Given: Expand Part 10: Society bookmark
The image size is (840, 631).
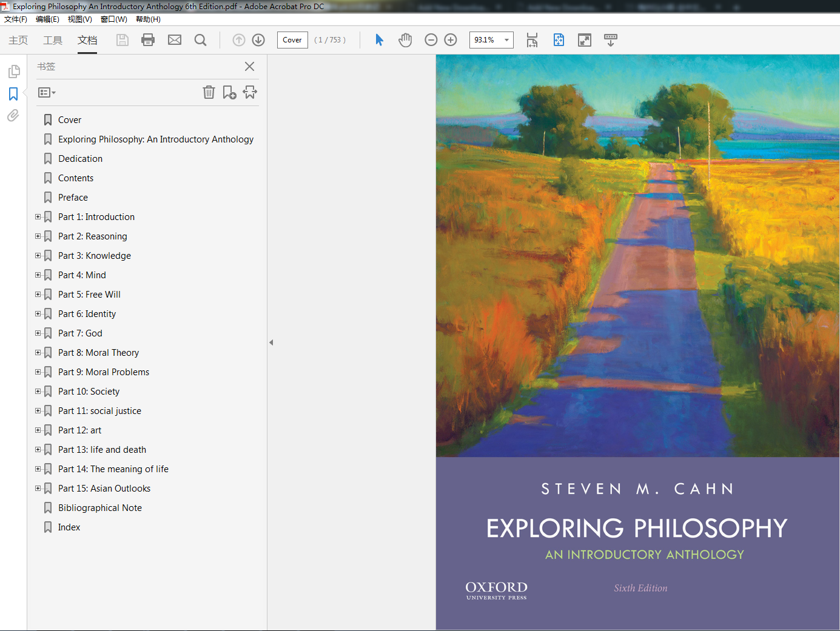Looking at the screenshot, I should pyautogui.click(x=38, y=391).
